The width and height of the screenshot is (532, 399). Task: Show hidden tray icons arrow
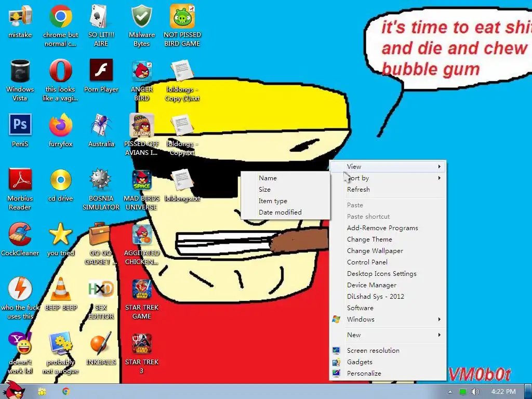(450, 392)
